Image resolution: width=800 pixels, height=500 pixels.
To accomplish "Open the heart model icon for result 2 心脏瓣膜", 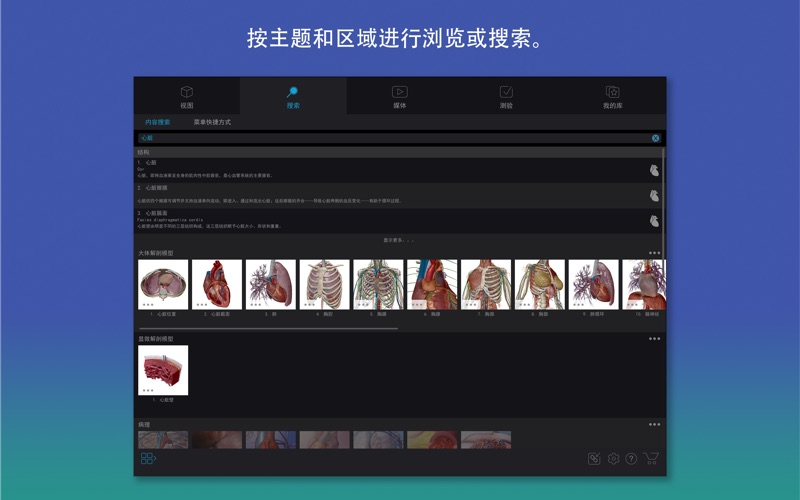I will point(654,195).
